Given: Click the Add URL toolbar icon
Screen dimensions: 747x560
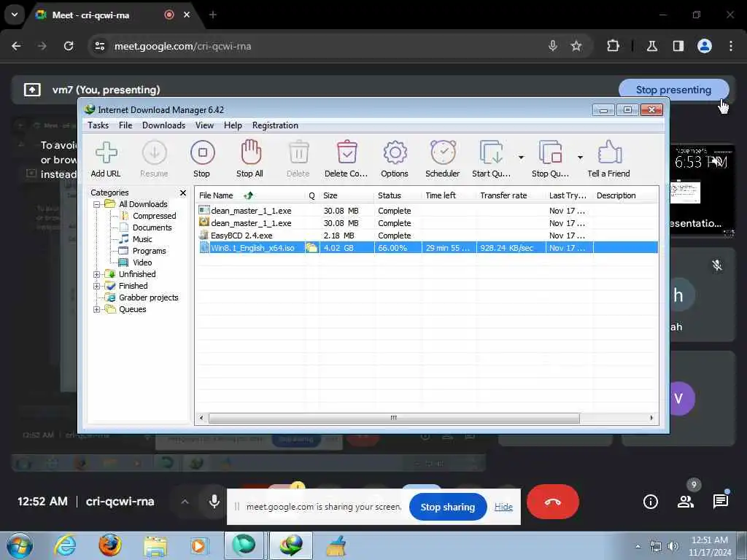Looking at the screenshot, I should (x=106, y=158).
